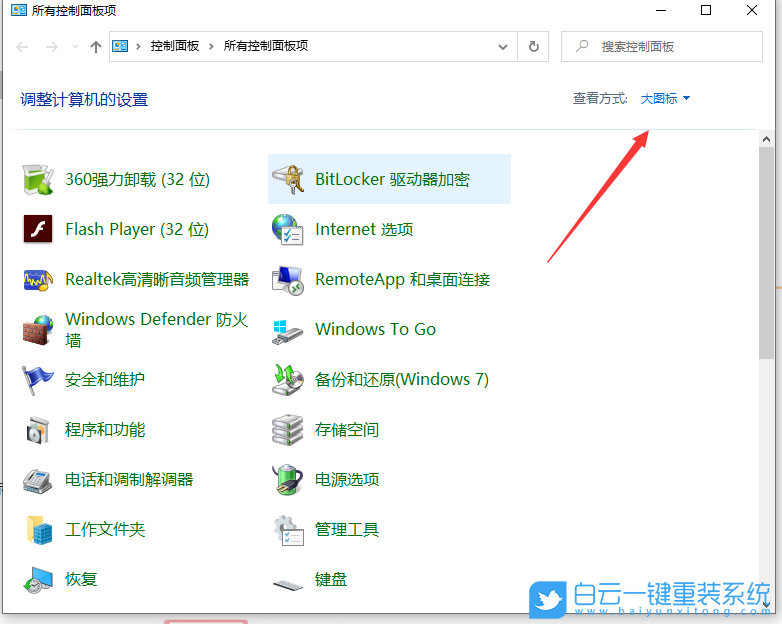Open 键盘 link

(331, 579)
